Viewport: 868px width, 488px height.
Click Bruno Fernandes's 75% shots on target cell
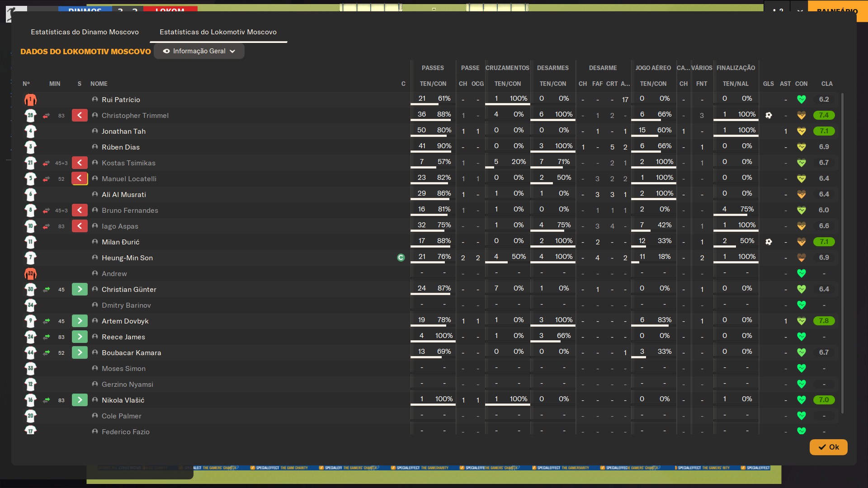pos(747,209)
